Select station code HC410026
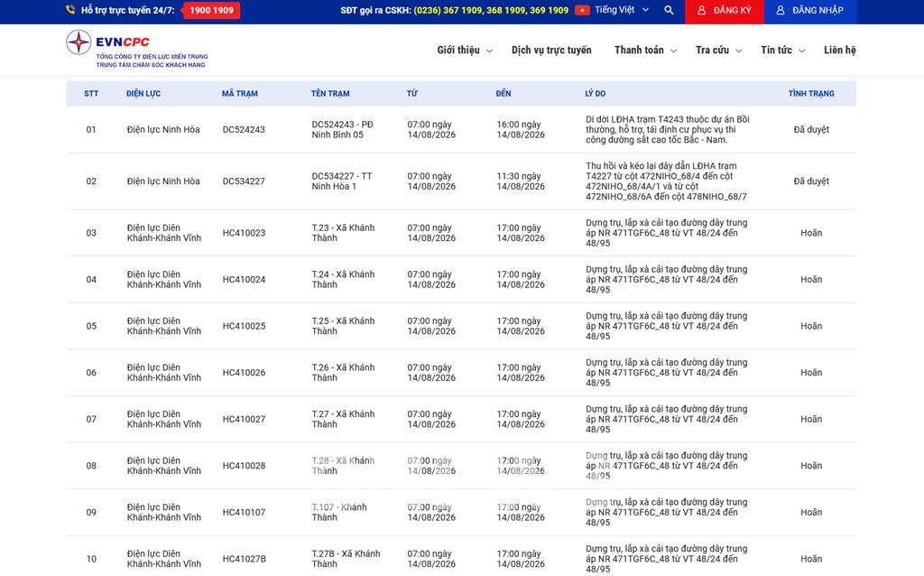Viewport: 924px width, 576px height. coord(244,373)
